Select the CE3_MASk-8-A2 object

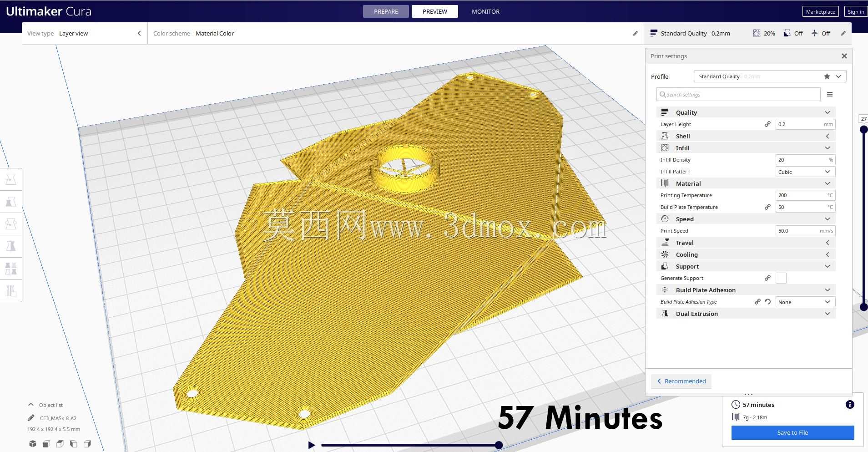(58, 418)
